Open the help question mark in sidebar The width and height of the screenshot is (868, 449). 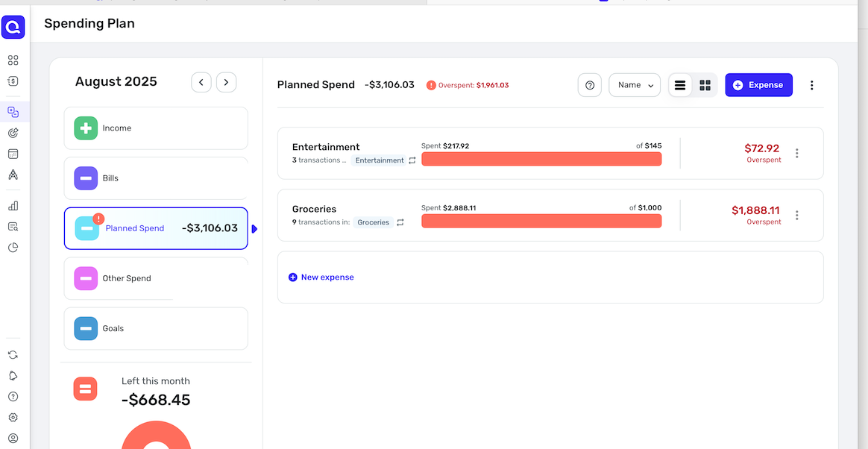tap(13, 396)
